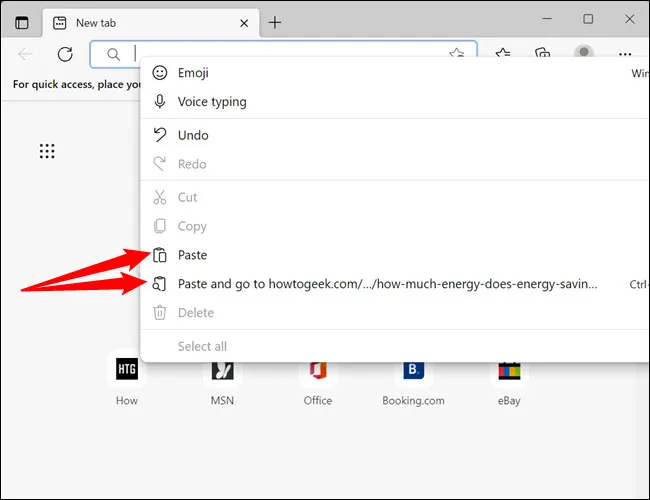The height and width of the screenshot is (500, 650).
Task: Click the Favorites star-list toolbar icon
Action: click(503, 55)
